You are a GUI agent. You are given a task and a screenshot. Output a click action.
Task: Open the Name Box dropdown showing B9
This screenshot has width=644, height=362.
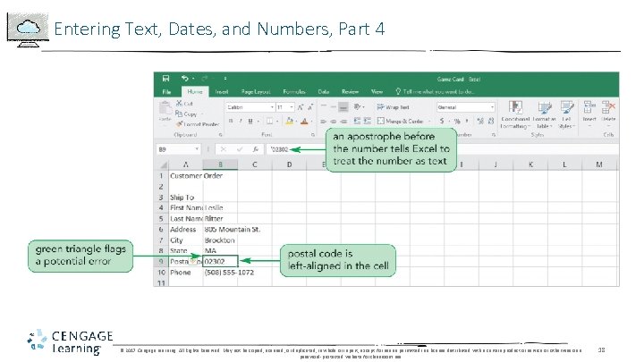click(x=197, y=149)
